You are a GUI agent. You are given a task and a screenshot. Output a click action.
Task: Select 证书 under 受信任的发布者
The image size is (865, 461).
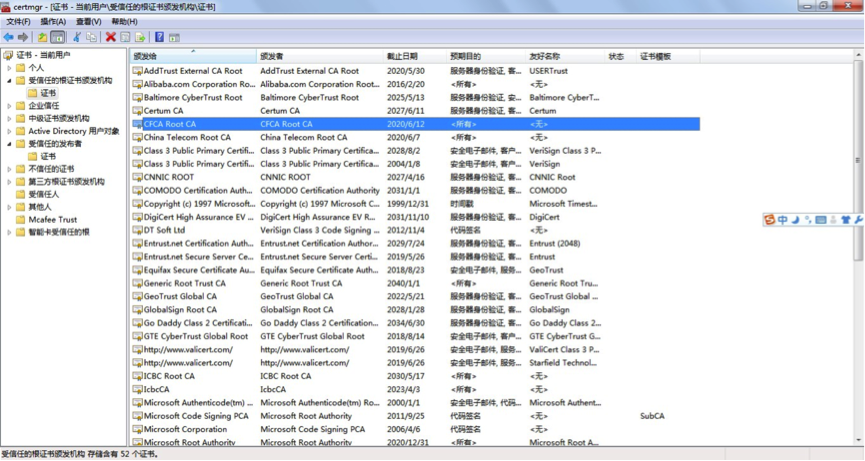pyautogui.click(x=48, y=157)
